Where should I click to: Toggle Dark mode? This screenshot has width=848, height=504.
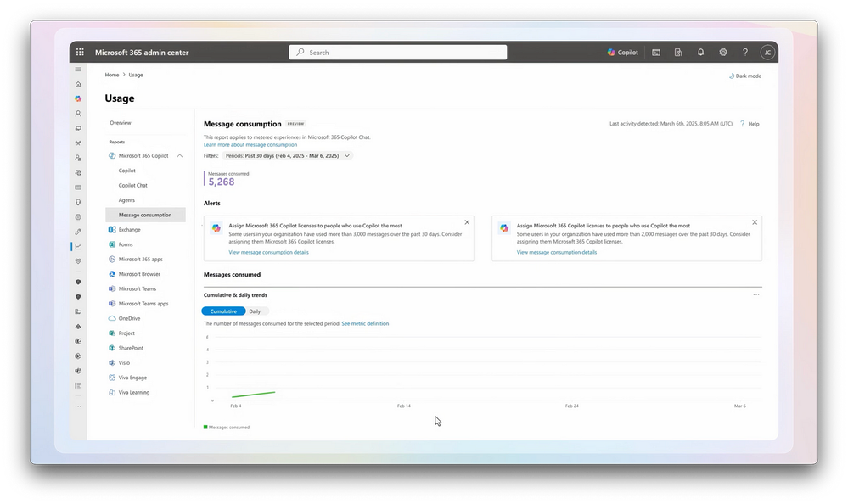[x=744, y=76]
